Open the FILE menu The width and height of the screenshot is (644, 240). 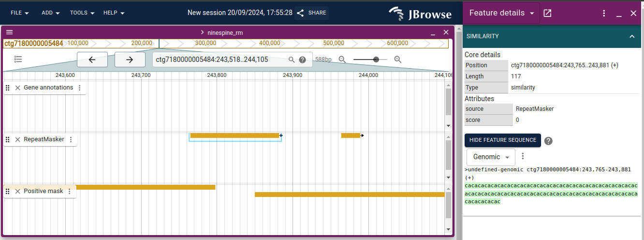tap(20, 13)
